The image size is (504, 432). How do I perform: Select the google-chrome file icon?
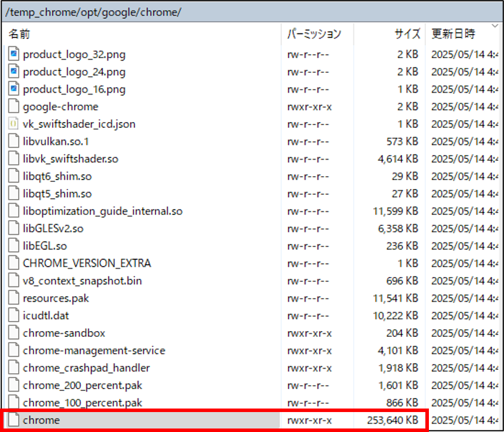click(13, 106)
